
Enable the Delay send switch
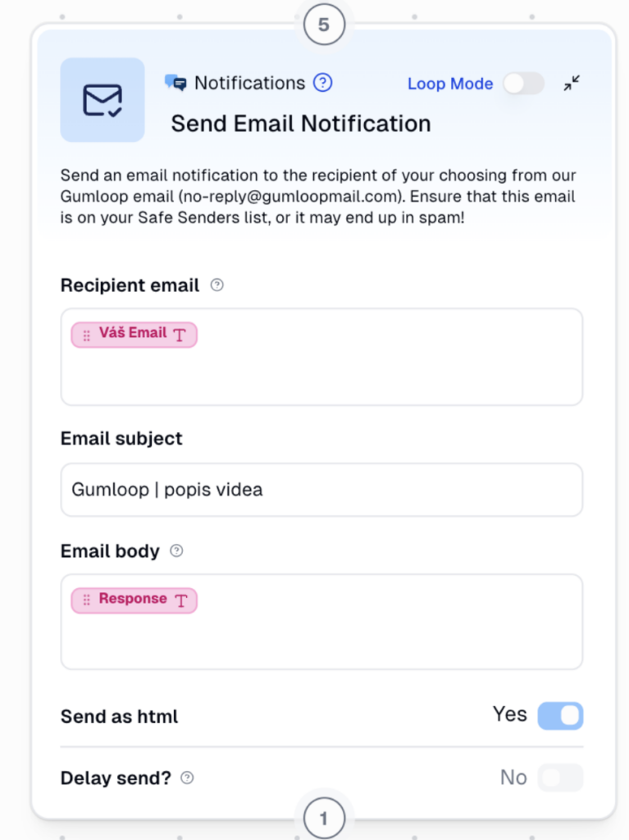pos(560,778)
